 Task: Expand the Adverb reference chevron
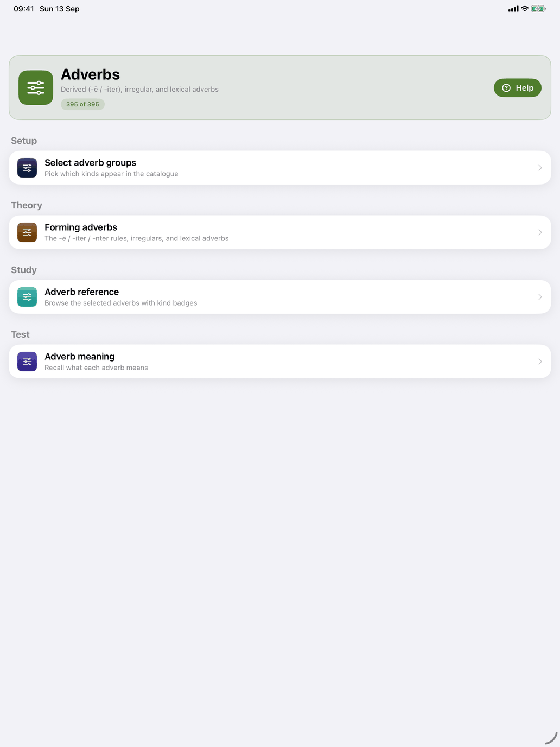tap(540, 297)
